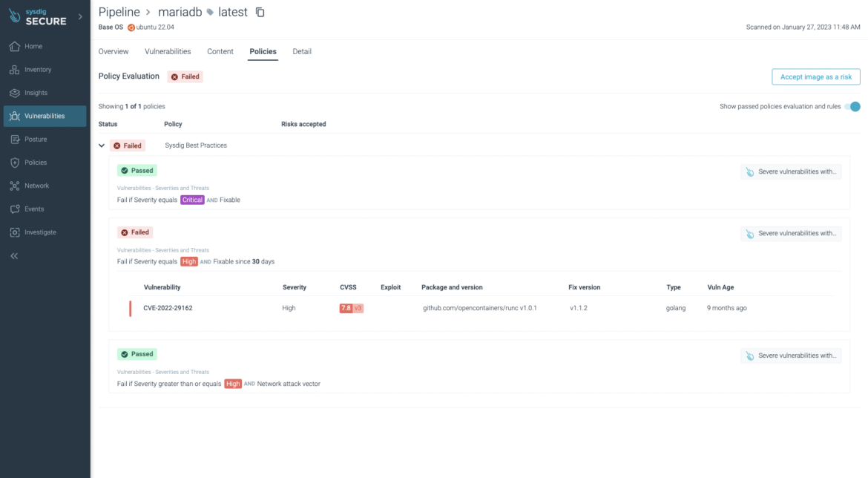Open Investigate section
Viewport: 868px width, 478px height.
point(45,232)
